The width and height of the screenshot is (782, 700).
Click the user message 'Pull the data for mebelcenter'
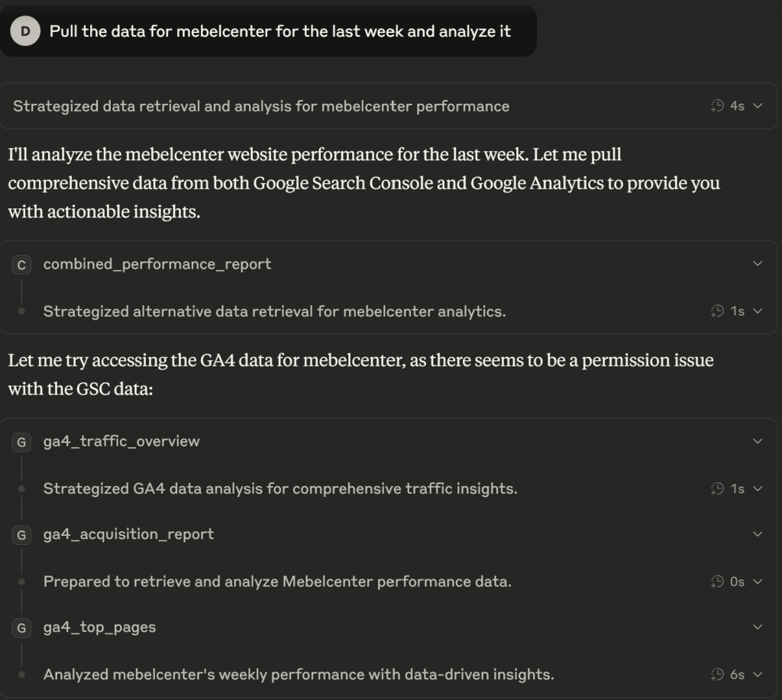[x=280, y=31]
